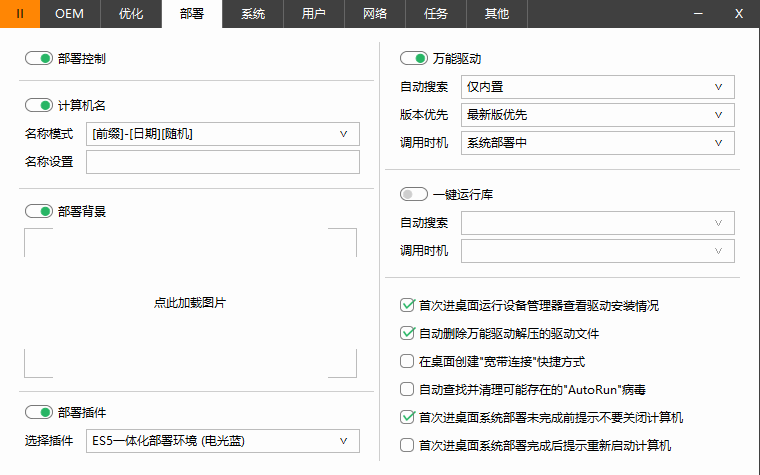
Task: Expand the 名称模式 dropdown
Action: point(223,134)
